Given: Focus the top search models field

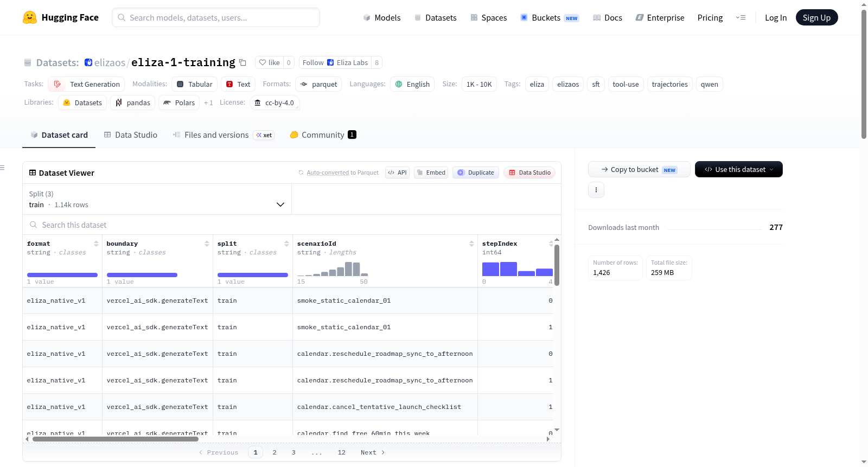Looking at the screenshot, I should point(216,17).
